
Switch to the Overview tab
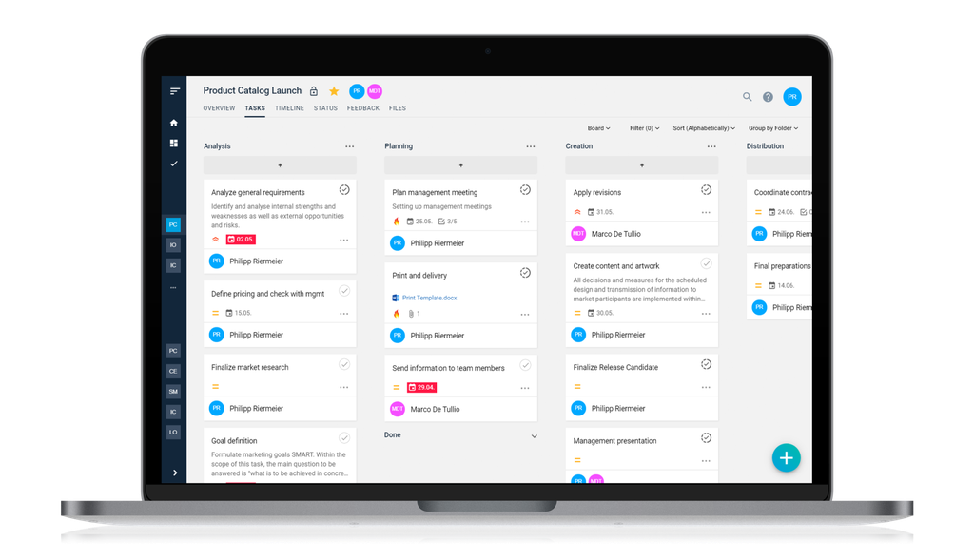pyautogui.click(x=220, y=108)
